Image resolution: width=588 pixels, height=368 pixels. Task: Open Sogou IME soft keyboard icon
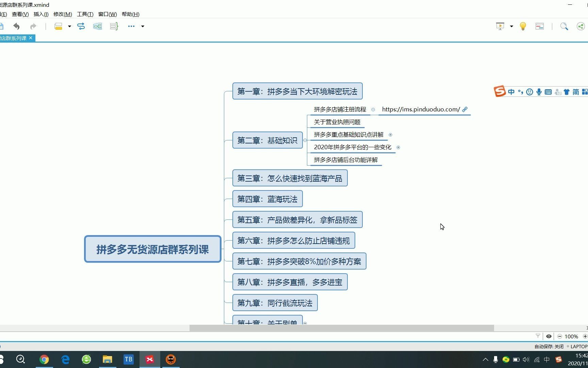pos(548,92)
